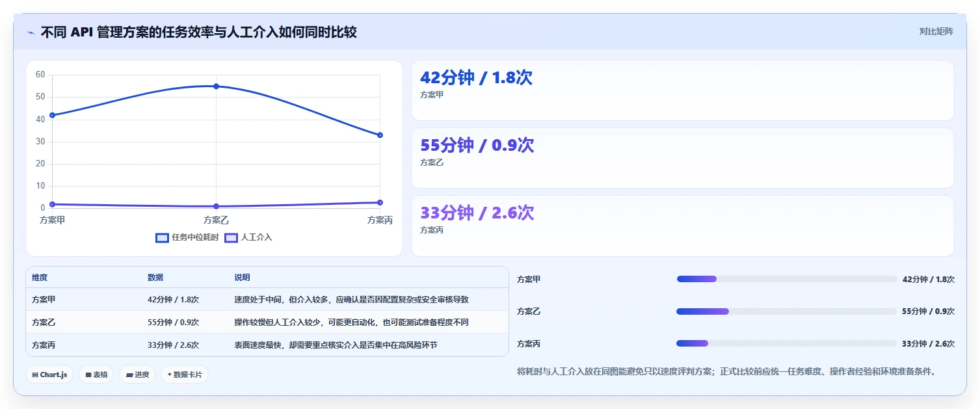Click the 方案丙 data point at 33

(380, 135)
